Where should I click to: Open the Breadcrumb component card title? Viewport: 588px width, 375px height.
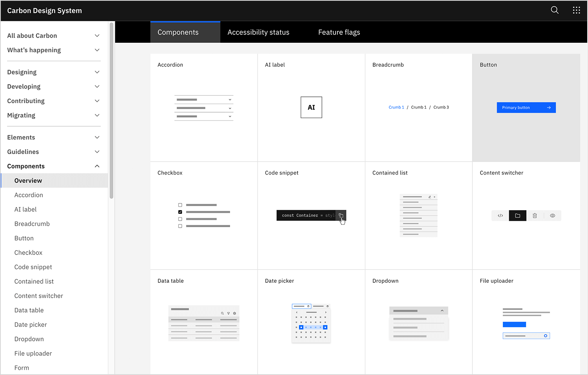[x=388, y=65]
